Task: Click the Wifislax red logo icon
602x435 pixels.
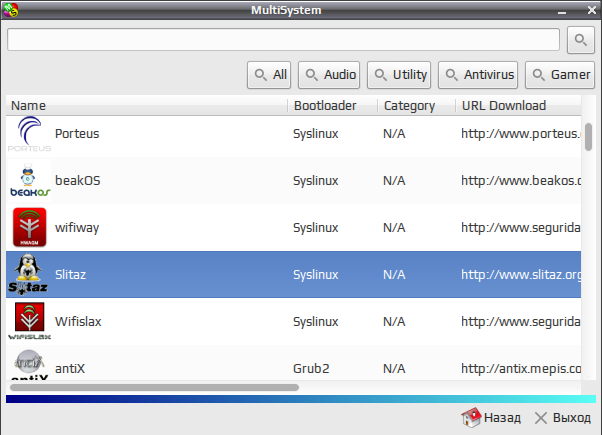Action: tap(30, 321)
